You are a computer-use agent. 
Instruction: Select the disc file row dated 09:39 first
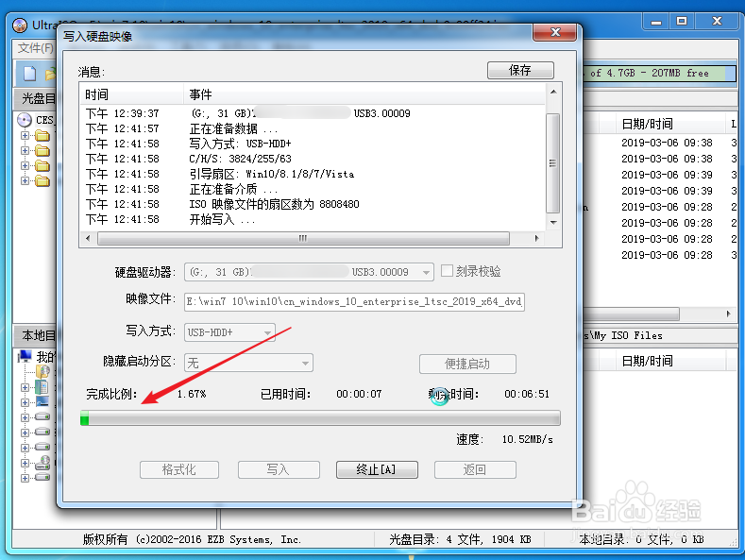tap(667, 175)
